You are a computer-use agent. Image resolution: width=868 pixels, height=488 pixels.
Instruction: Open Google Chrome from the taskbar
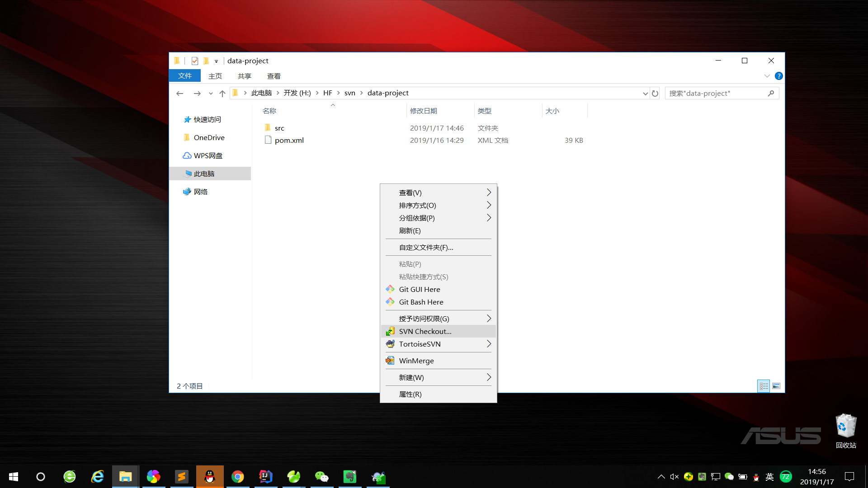(238, 477)
